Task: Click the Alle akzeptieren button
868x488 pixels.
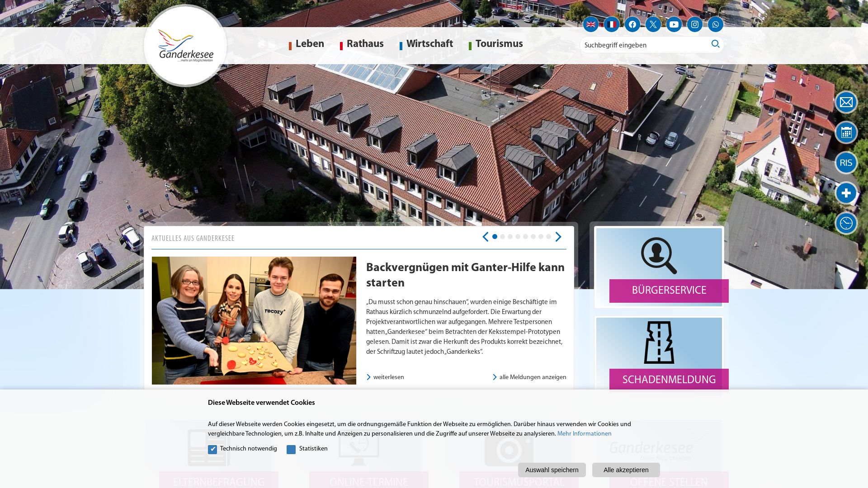Action: click(x=626, y=470)
